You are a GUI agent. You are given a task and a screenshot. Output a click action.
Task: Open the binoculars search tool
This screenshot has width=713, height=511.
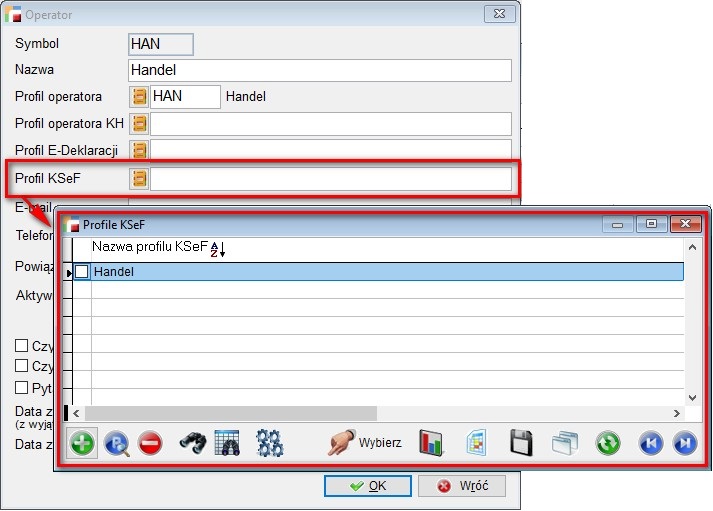point(192,443)
